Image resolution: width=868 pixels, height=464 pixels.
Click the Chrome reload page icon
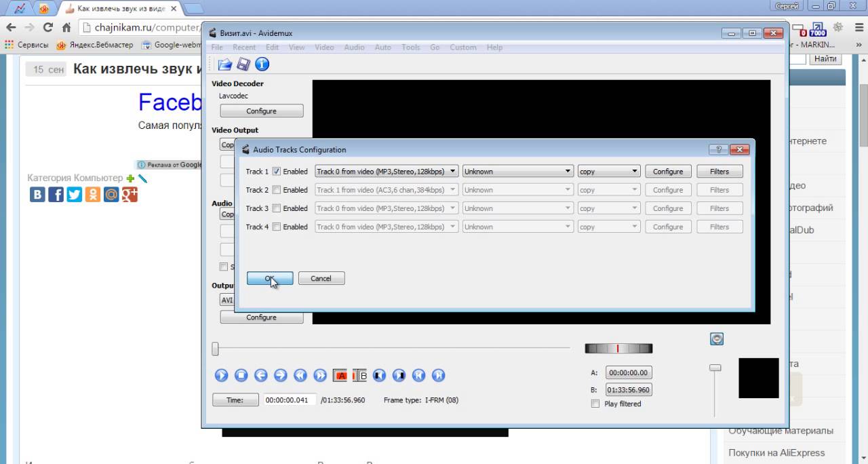pyautogui.click(x=47, y=28)
